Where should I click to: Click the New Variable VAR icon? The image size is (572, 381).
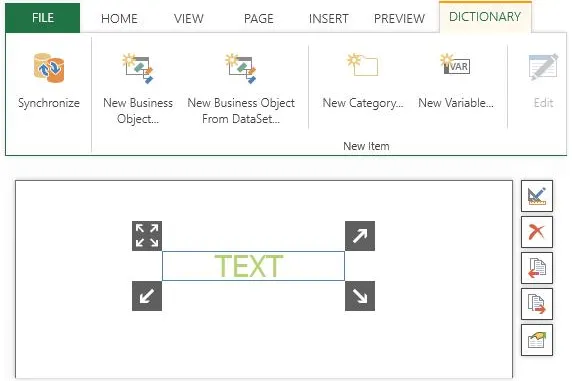[455, 64]
